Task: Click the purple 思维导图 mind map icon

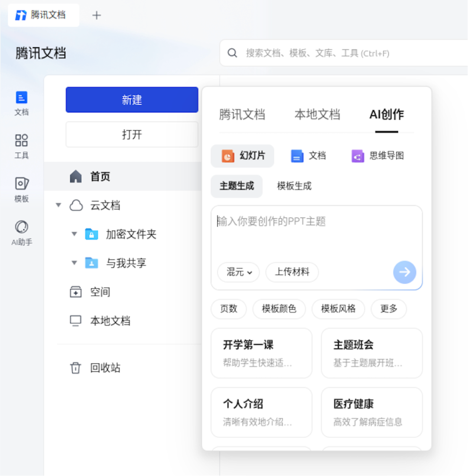Action: [358, 156]
